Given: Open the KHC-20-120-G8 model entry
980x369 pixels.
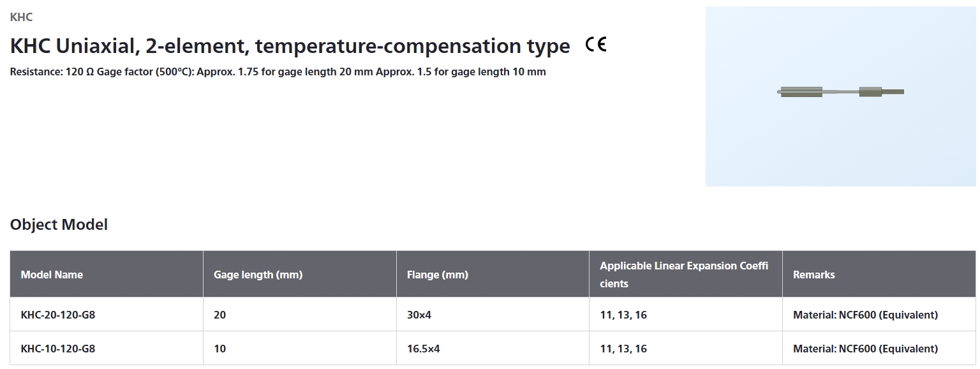Looking at the screenshot, I should (x=58, y=315).
